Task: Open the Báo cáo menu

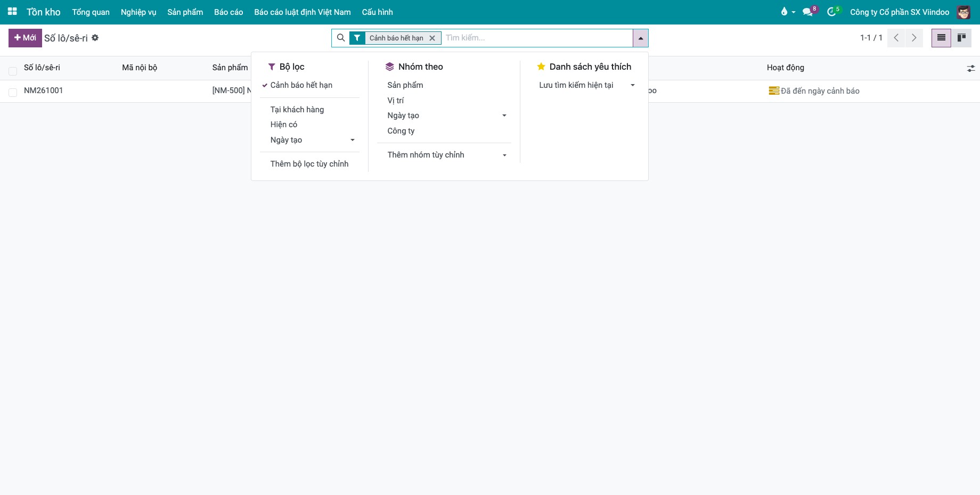Action: (228, 12)
